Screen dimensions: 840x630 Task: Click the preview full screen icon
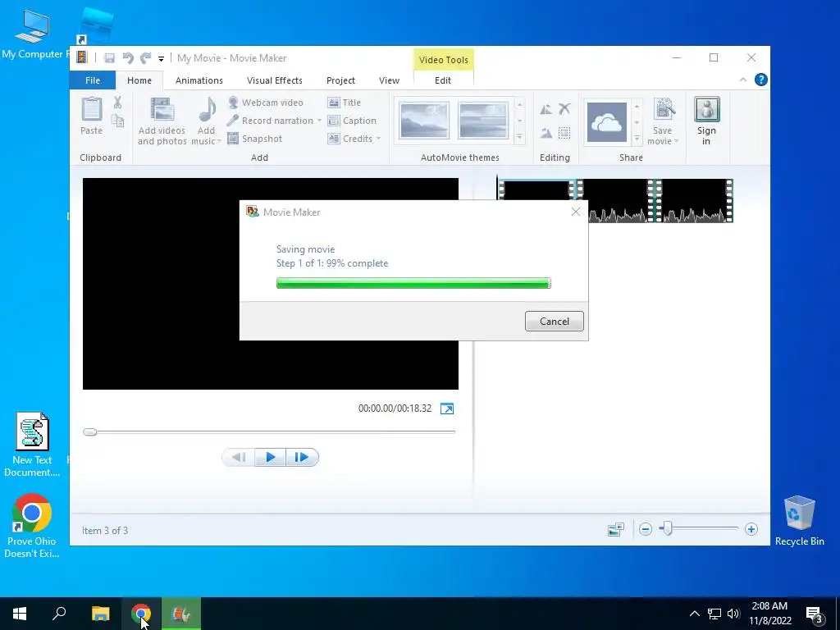(x=447, y=409)
